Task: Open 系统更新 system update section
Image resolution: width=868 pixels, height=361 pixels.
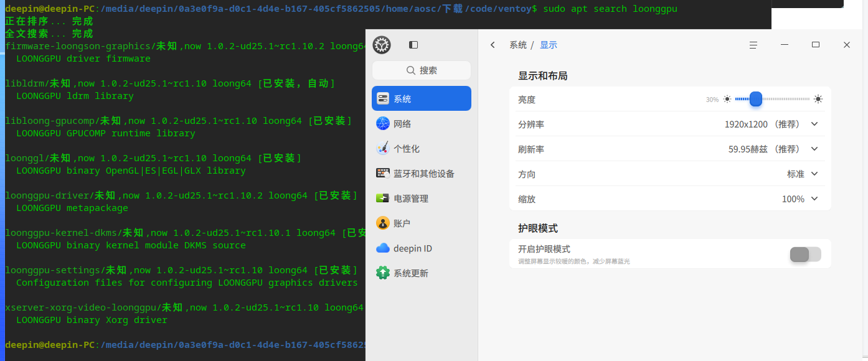Action: (x=422, y=273)
